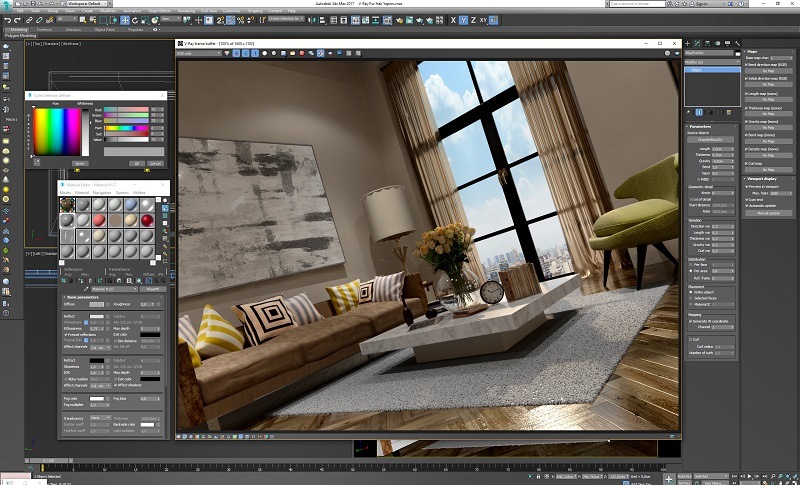This screenshot has width=800, height=485.
Task: Open the Rendering menu
Action: [x=184, y=10]
